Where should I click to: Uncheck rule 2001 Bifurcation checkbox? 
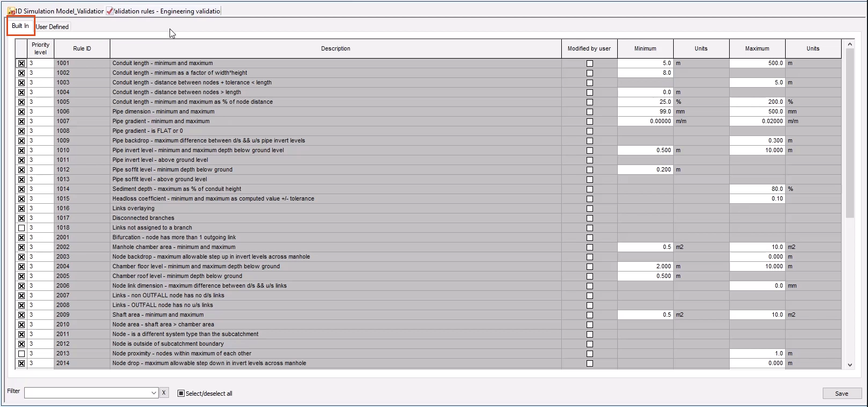point(22,238)
